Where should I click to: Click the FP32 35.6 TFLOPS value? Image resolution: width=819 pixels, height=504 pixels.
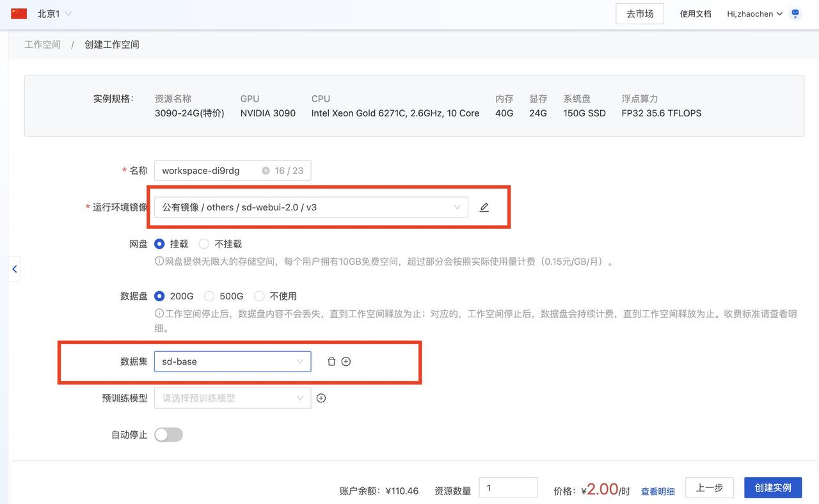(x=662, y=113)
